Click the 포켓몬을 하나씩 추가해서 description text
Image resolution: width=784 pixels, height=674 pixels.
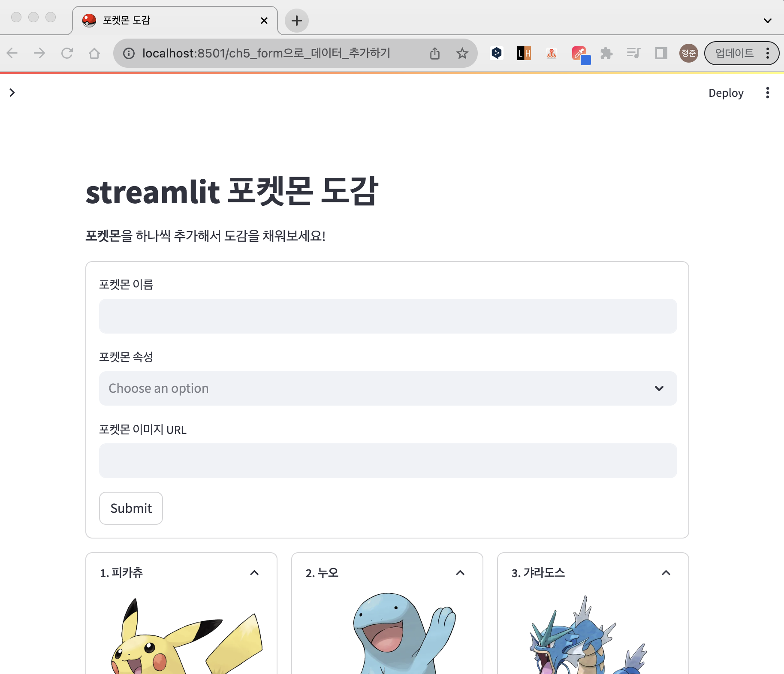(205, 235)
